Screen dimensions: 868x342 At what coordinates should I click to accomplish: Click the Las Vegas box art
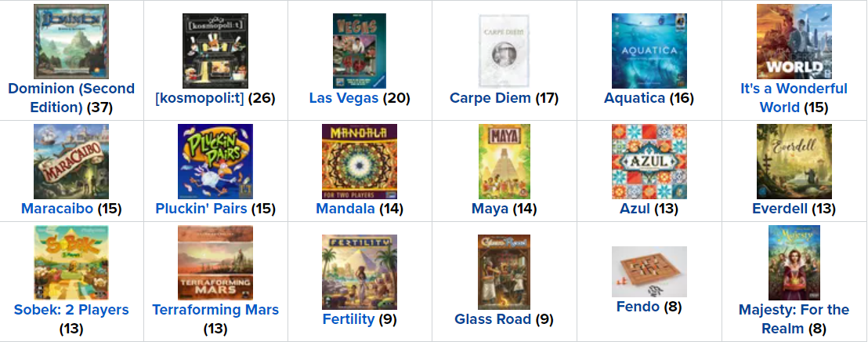coord(360,51)
